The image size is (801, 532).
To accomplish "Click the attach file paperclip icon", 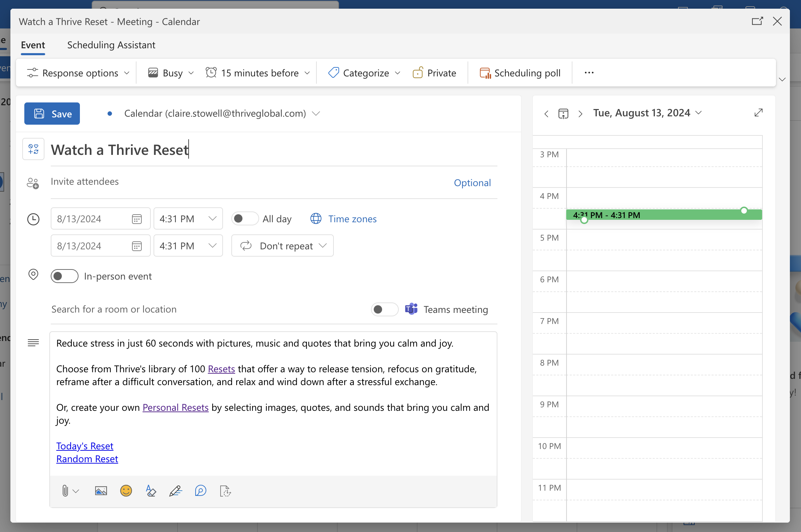I will (x=65, y=491).
